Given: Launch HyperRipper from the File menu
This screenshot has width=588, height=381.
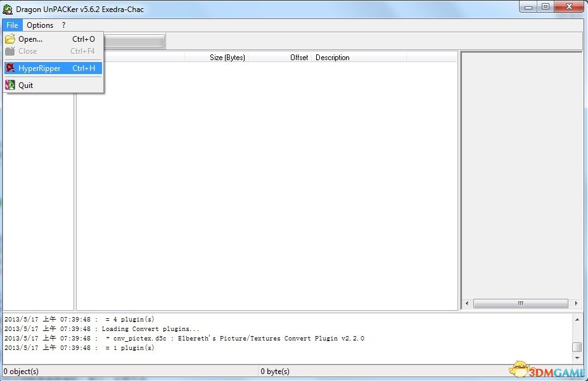Looking at the screenshot, I should pos(53,68).
